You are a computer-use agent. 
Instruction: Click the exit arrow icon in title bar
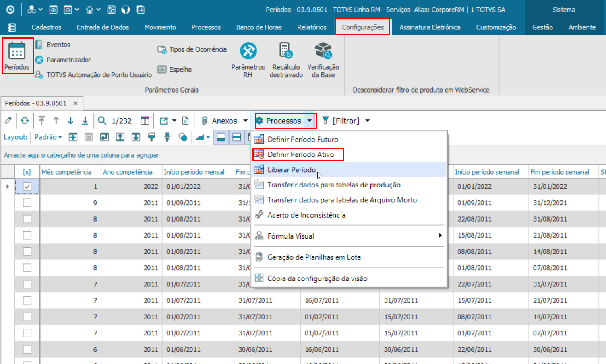coord(141,10)
